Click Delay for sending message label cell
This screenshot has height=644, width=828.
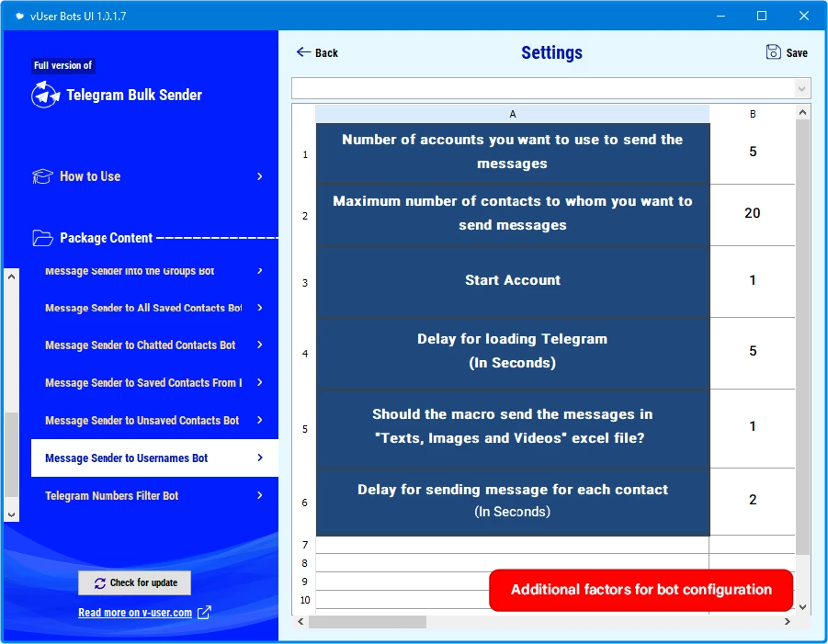[x=513, y=502]
